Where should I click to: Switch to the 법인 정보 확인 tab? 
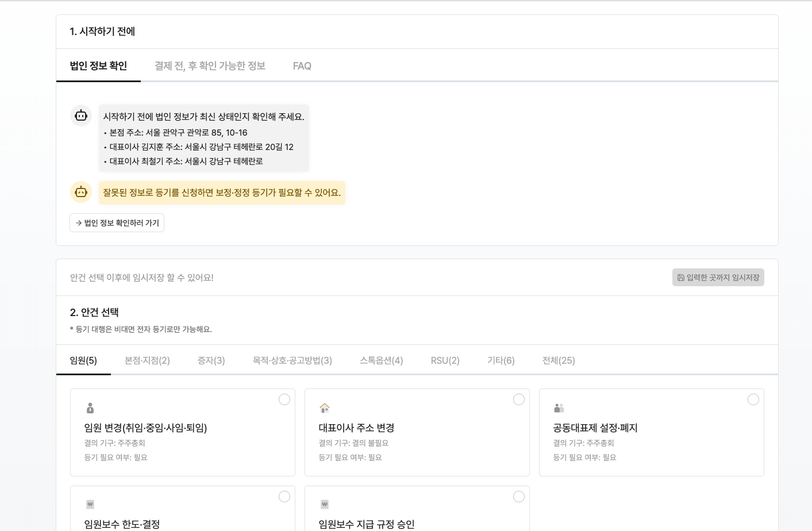coord(98,66)
